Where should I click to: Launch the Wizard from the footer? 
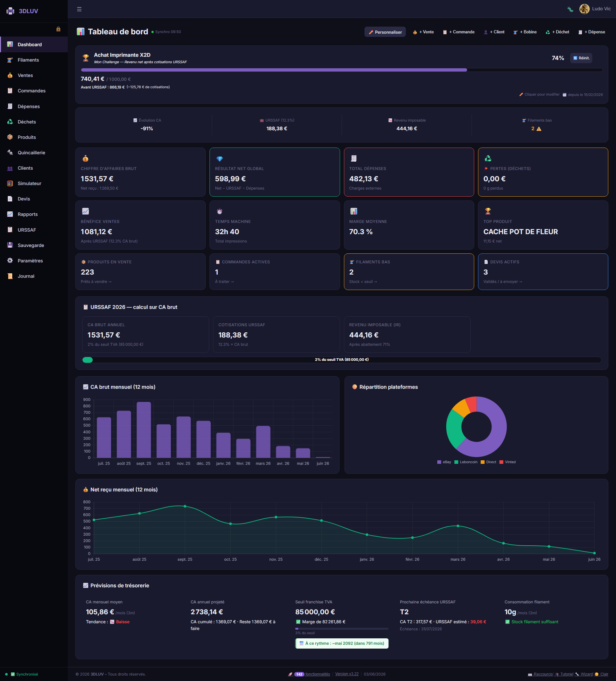(584, 674)
